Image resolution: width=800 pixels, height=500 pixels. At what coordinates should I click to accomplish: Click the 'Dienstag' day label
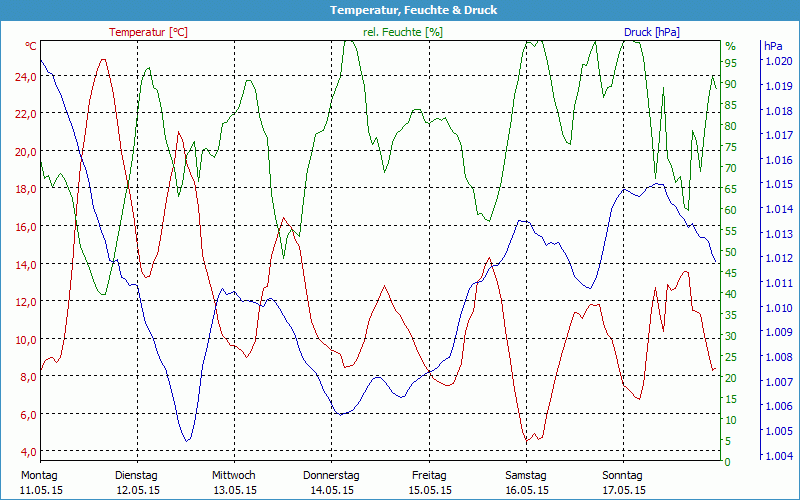136,476
